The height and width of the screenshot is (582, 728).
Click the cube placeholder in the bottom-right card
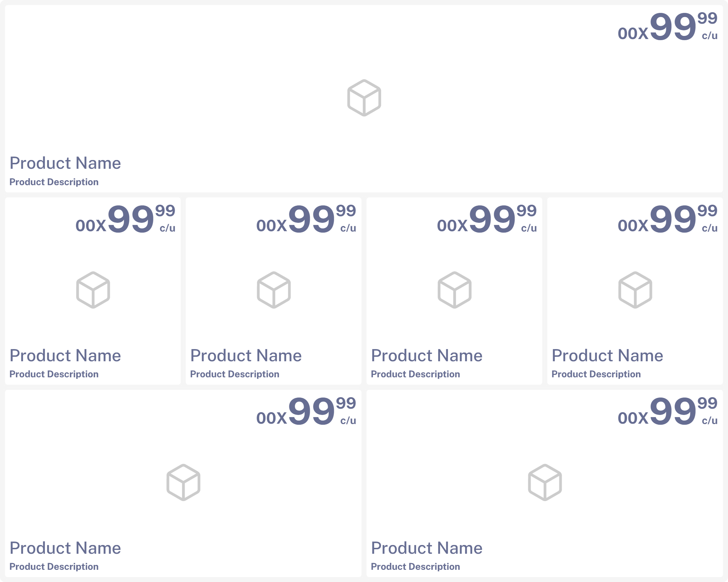point(545,482)
